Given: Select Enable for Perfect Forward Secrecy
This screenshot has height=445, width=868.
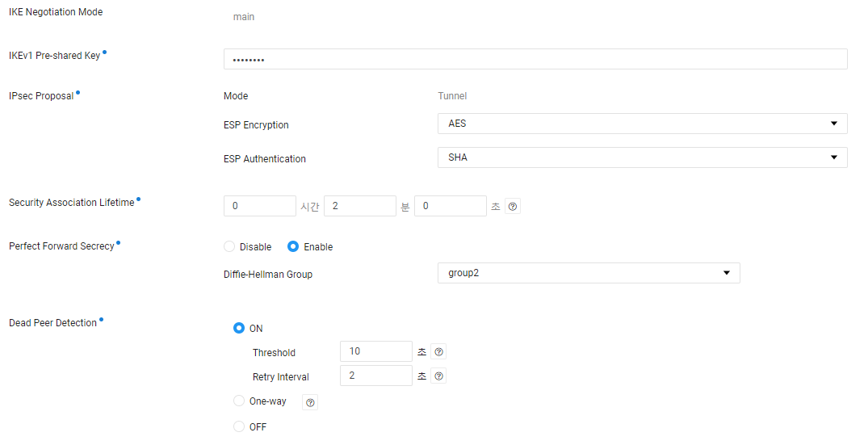Looking at the screenshot, I should [294, 247].
